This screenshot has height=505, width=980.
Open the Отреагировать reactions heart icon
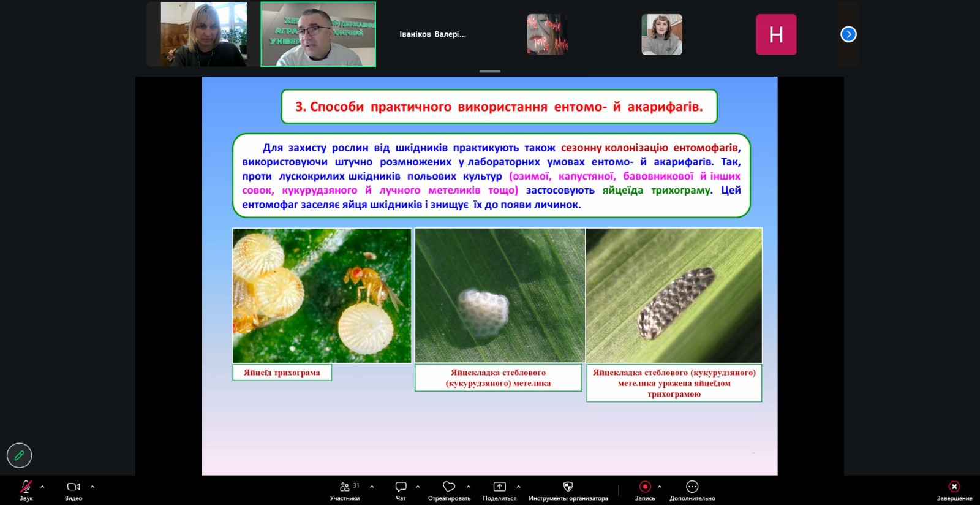click(449, 487)
